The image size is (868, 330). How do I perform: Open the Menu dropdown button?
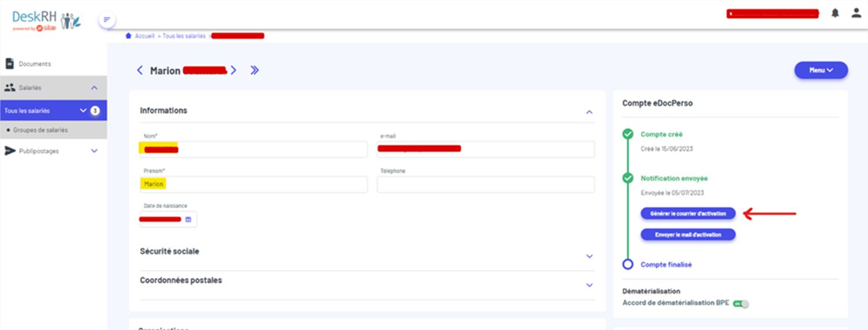click(821, 70)
